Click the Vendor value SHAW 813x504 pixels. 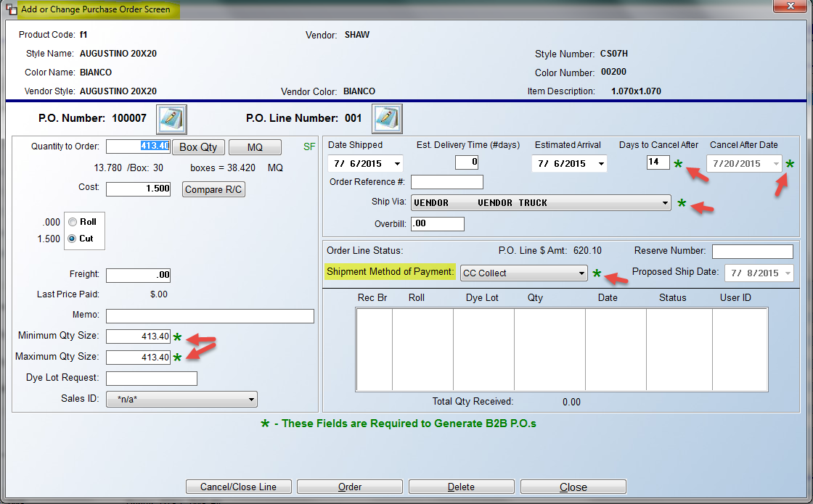tap(357, 35)
